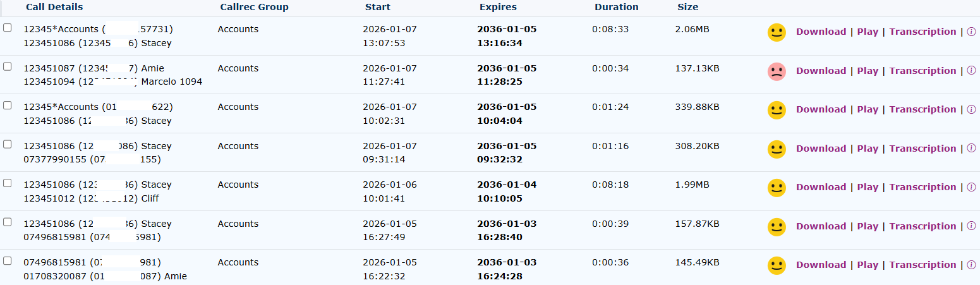Image resolution: width=980 pixels, height=285 pixels.
Task: Open Transcription for the 339.88KB call
Action: (x=923, y=110)
